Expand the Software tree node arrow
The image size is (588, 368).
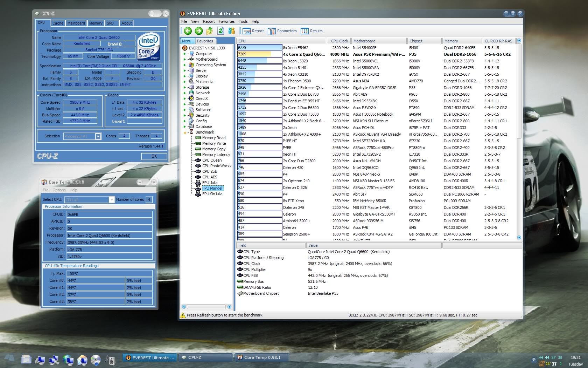(185, 110)
